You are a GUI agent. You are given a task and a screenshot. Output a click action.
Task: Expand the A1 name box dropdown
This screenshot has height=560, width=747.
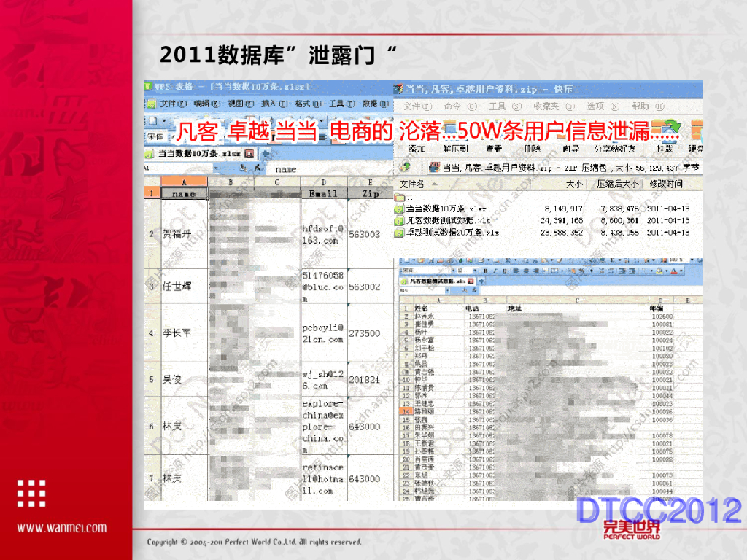point(216,168)
